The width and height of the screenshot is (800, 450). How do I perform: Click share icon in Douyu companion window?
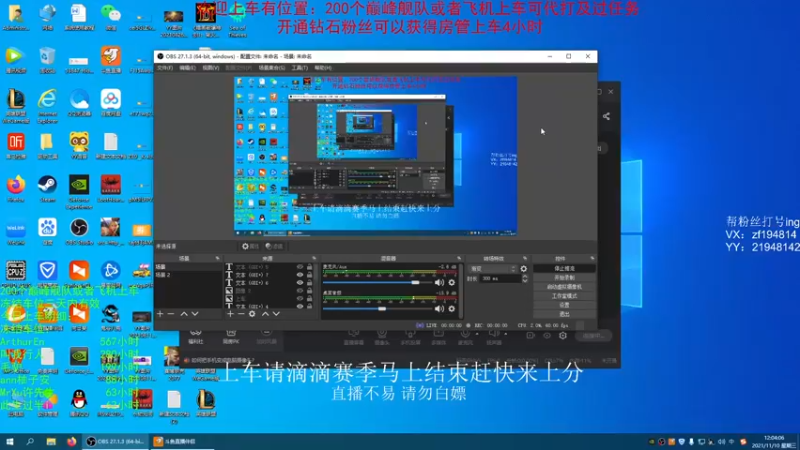pos(606,116)
